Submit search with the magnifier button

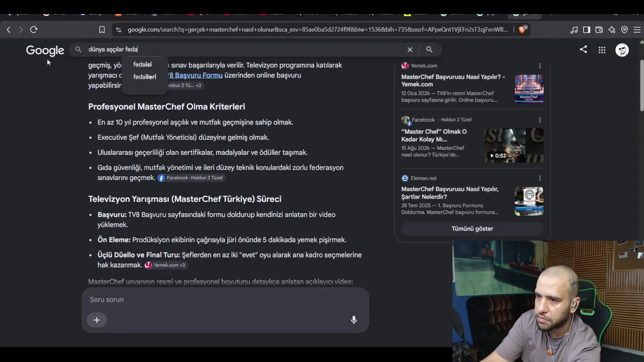coord(429,49)
